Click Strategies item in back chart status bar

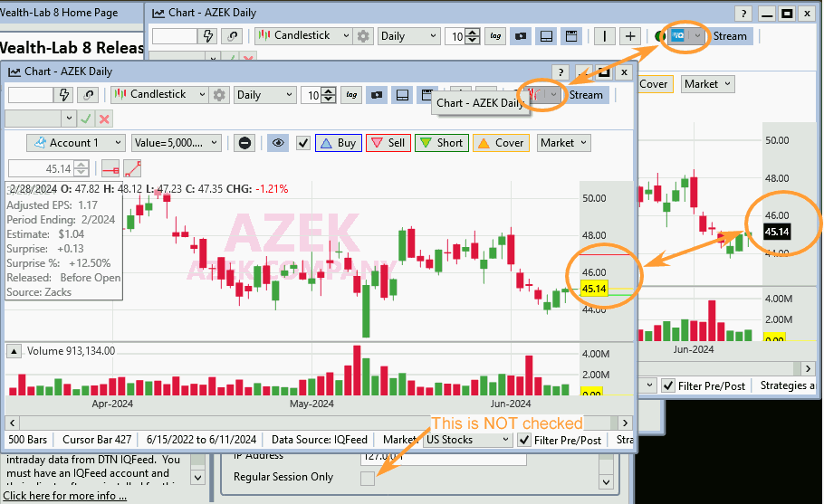click(x=787, y=385)
